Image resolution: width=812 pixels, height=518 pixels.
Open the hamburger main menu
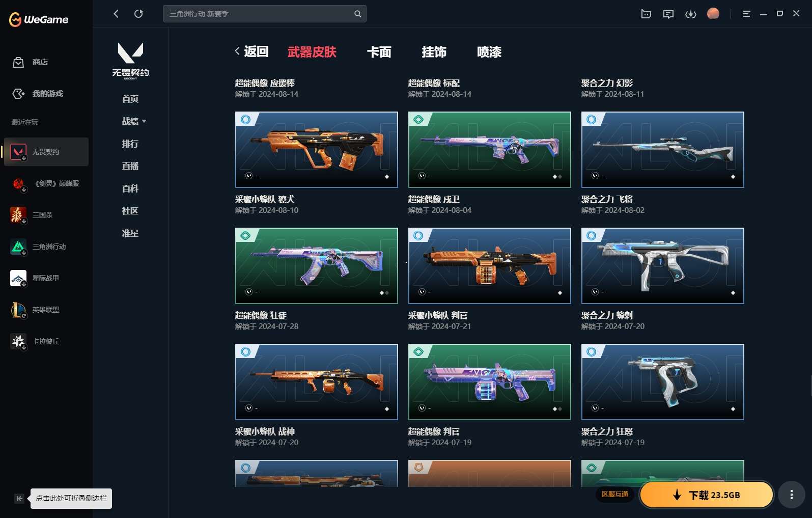tap(746, 14)
